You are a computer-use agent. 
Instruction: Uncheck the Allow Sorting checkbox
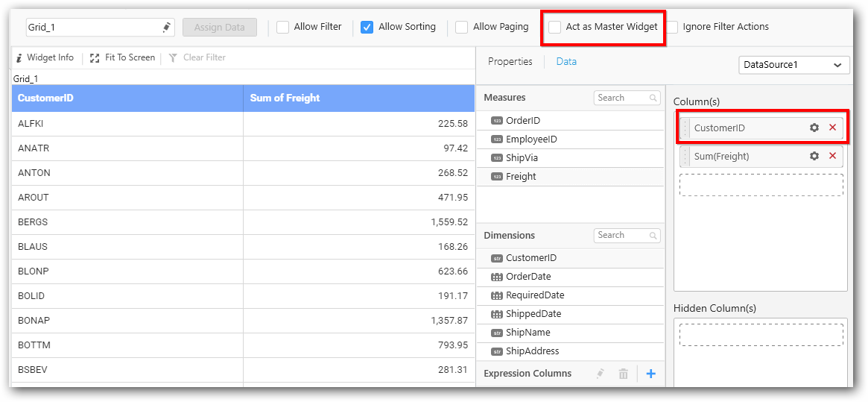pos(367,27)
